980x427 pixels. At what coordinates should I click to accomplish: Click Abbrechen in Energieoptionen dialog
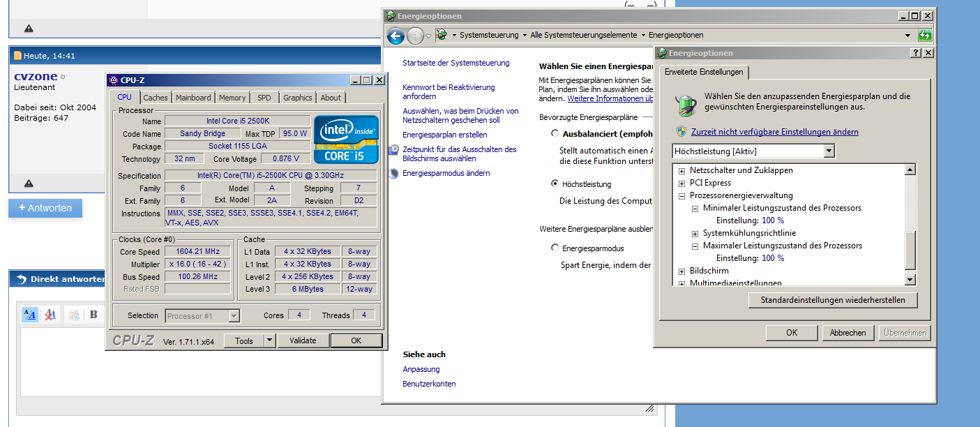[848, 333]
